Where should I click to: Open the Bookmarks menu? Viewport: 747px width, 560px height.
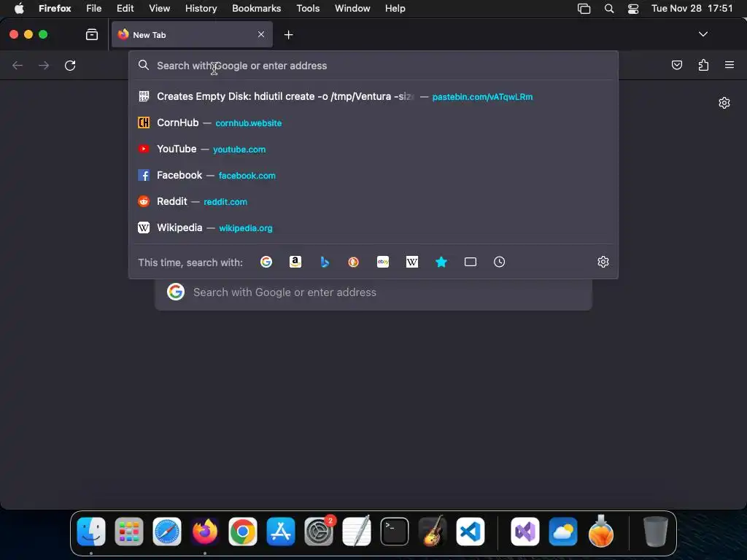(256, 8)
